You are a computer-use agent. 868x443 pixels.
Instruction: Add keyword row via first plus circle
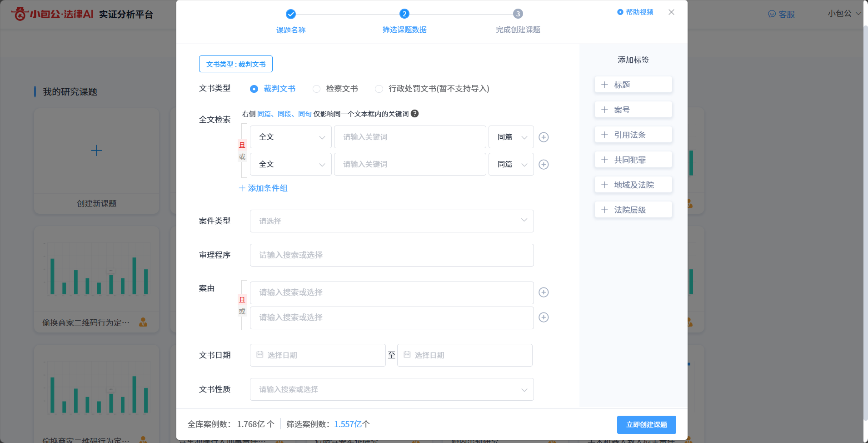544,137
